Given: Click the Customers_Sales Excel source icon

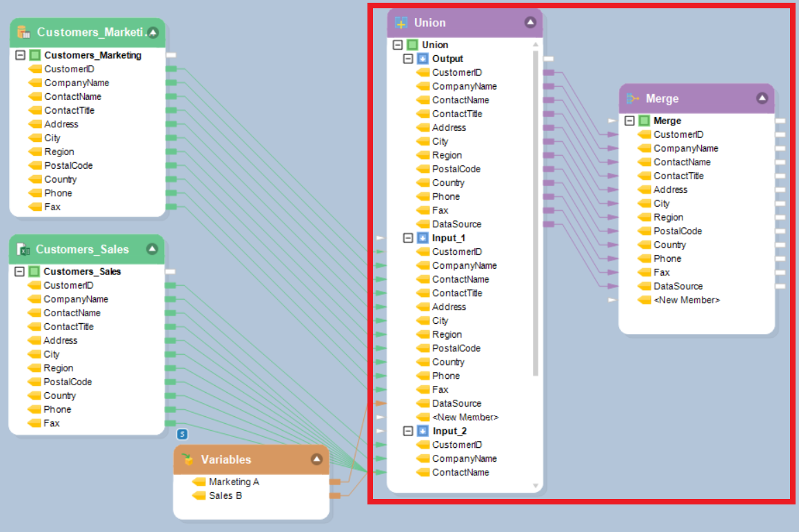Looking at the screenshot, I should tap(23, 249).
